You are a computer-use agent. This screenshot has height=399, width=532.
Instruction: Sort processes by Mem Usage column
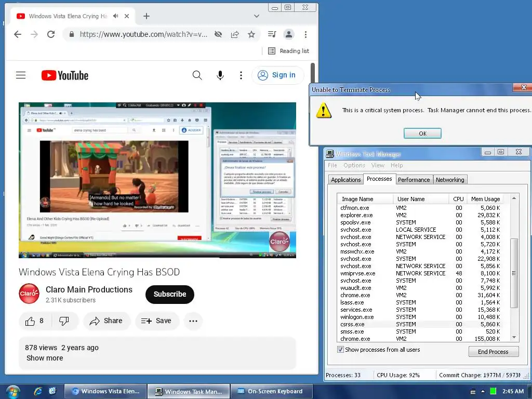485,199
